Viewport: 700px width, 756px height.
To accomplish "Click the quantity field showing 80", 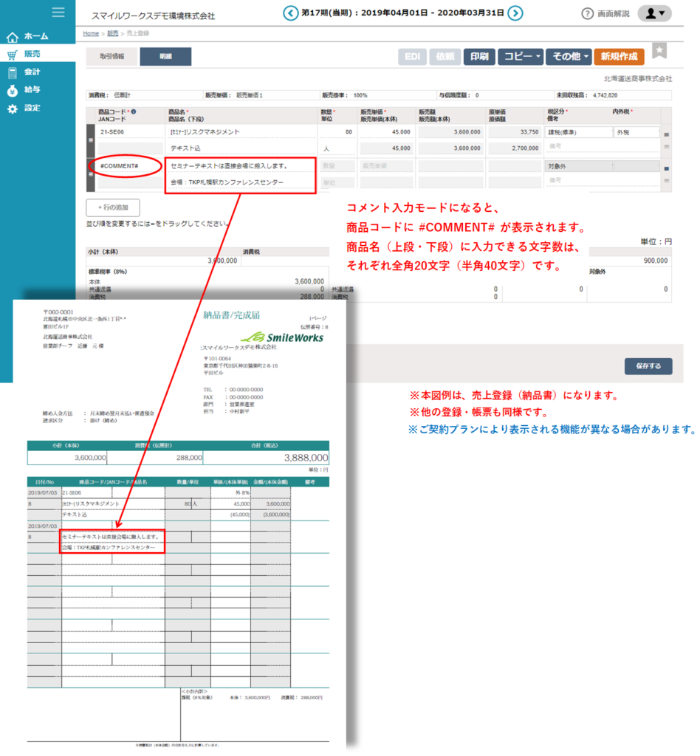I will 337,132.
